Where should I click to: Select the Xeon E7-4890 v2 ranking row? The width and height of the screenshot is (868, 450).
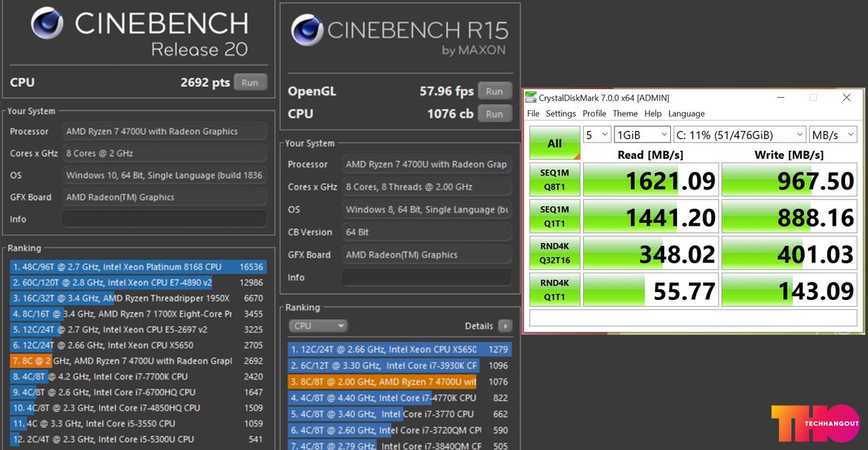(x=137, y=283)
